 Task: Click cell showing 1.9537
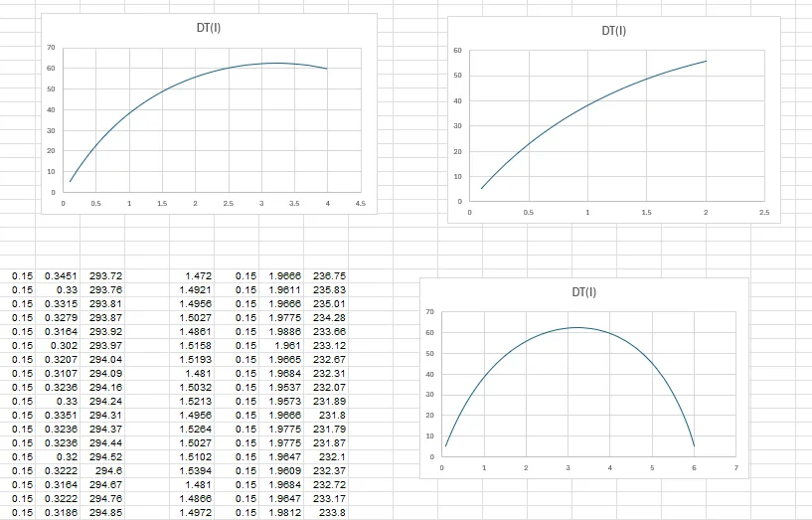click(281, 388)
